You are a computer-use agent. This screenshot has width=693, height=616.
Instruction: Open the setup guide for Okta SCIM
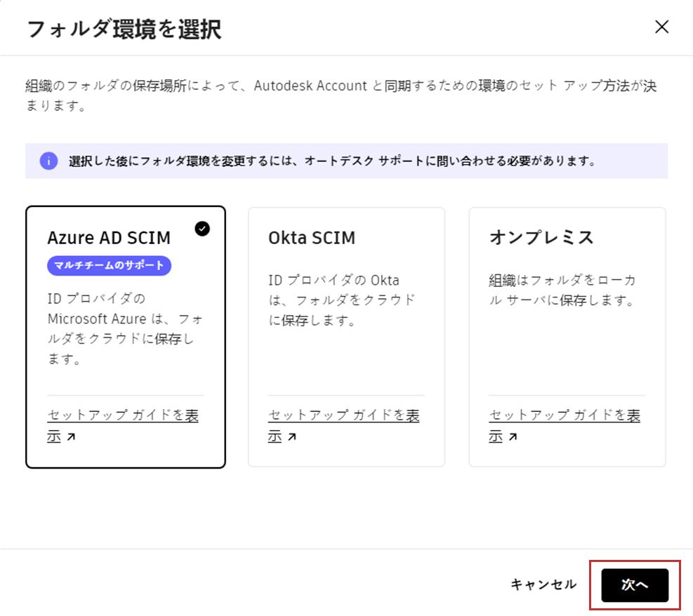[x=342, y=424]
